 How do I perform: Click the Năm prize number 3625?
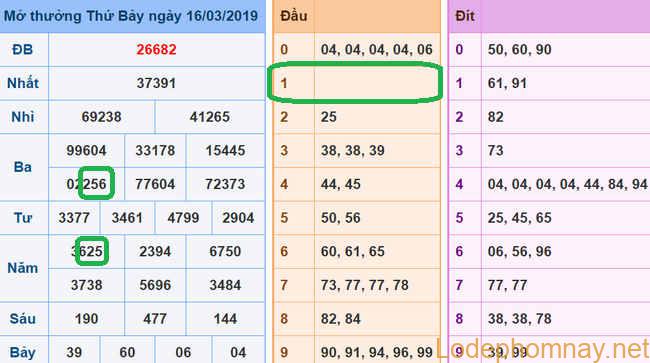(x=86, y=252)
